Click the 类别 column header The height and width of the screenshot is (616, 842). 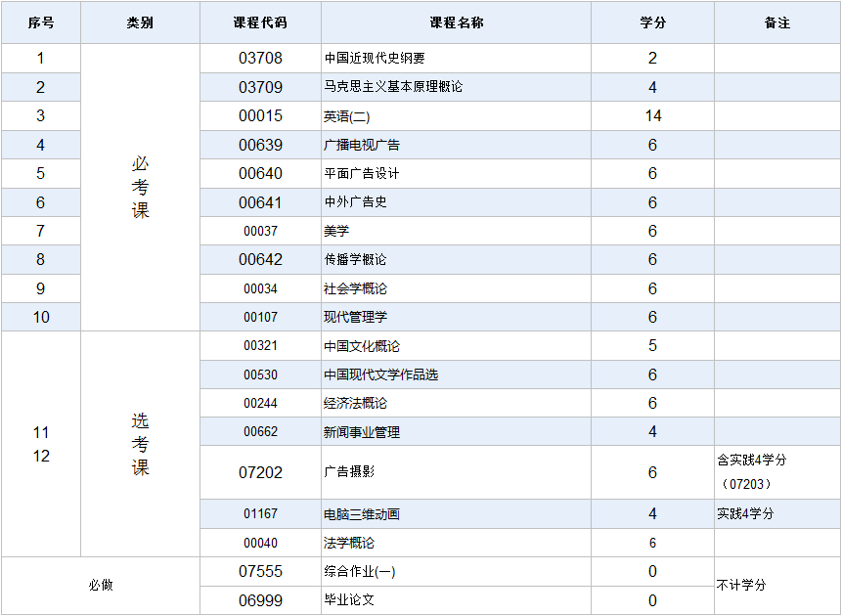click(x=140, y=22)
